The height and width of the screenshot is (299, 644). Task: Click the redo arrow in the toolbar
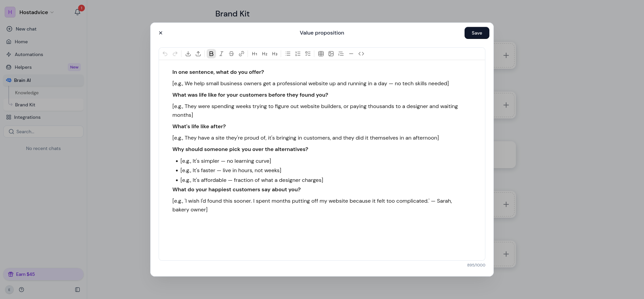coord(175,54)
